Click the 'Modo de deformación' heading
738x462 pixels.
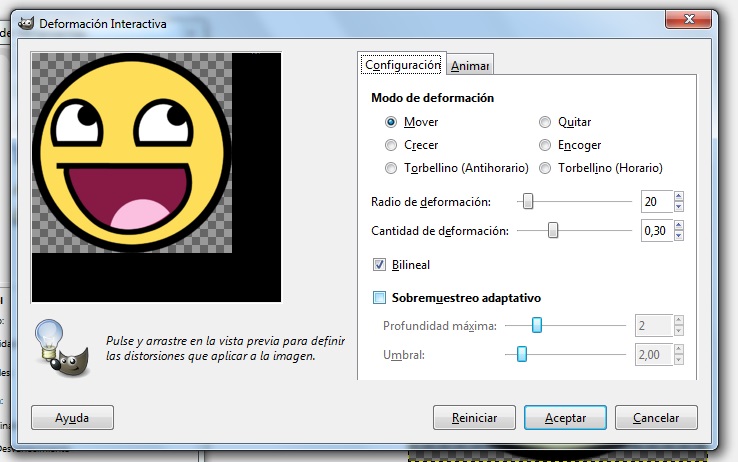(x=433, y=98)
